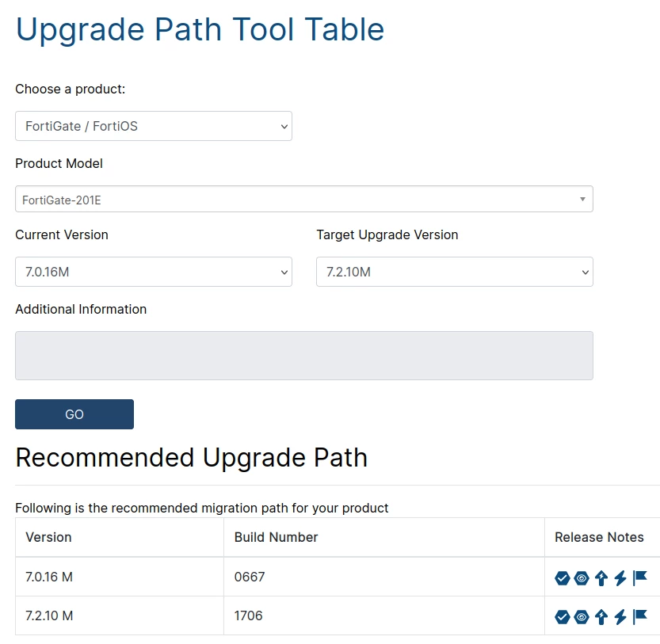Click the Upgrade Path Tool Table heading
This screenshot has width=660, height=644.
click(x=200, y=29)
